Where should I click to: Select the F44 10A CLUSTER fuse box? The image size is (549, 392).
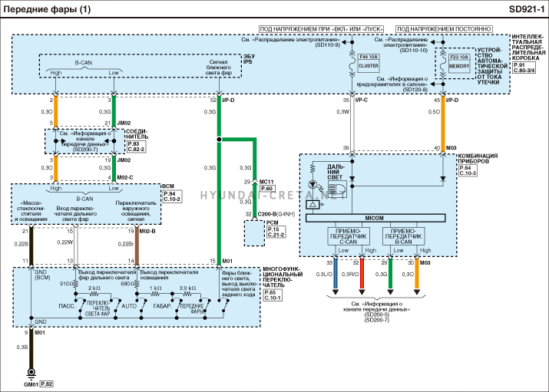(369, 63)
